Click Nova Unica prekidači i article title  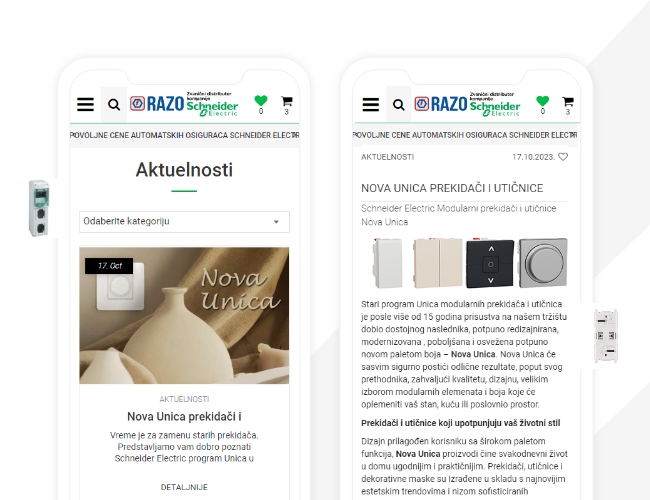click(x=184, y=416)
